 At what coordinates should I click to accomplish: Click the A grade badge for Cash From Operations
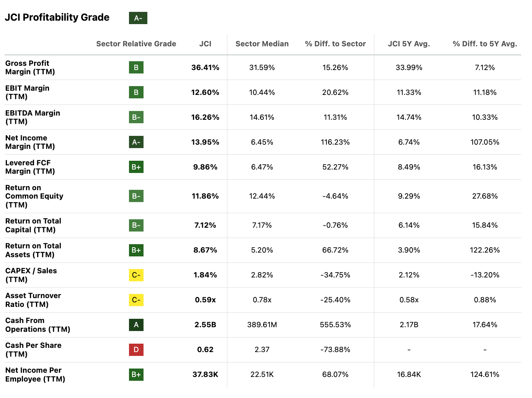[x=136, y=325]
